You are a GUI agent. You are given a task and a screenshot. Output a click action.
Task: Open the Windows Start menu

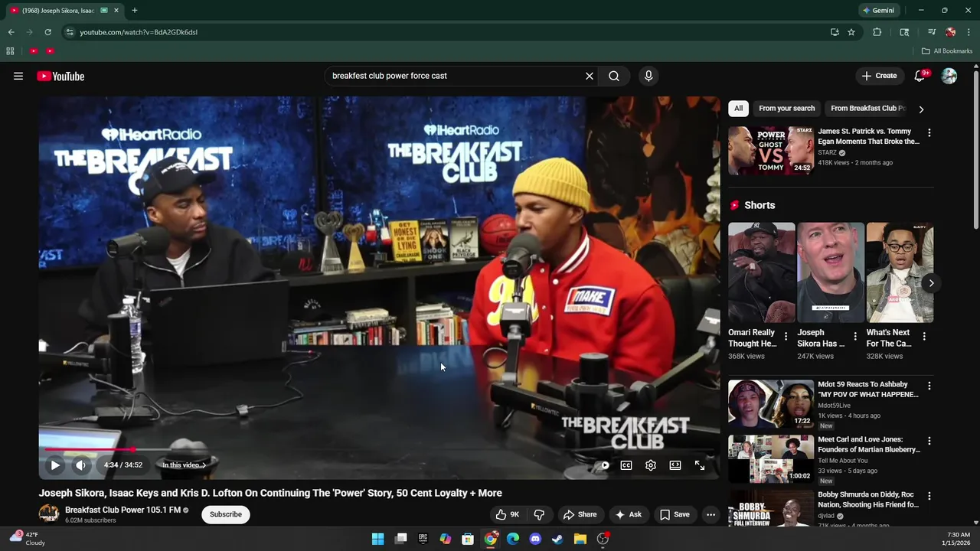coord(378,539)
